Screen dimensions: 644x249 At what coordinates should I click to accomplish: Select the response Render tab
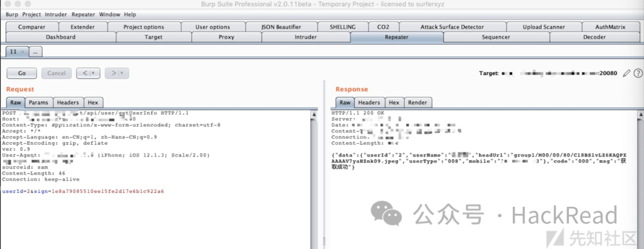[418, 102]
